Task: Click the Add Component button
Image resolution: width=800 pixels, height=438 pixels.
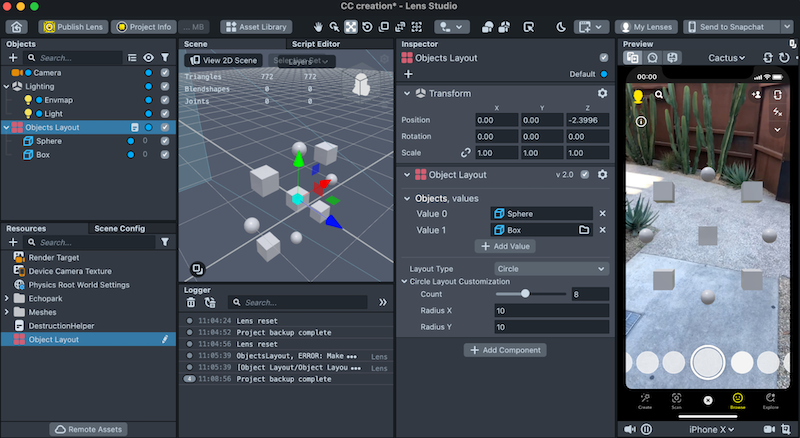Action: click(x=504, y=350)
